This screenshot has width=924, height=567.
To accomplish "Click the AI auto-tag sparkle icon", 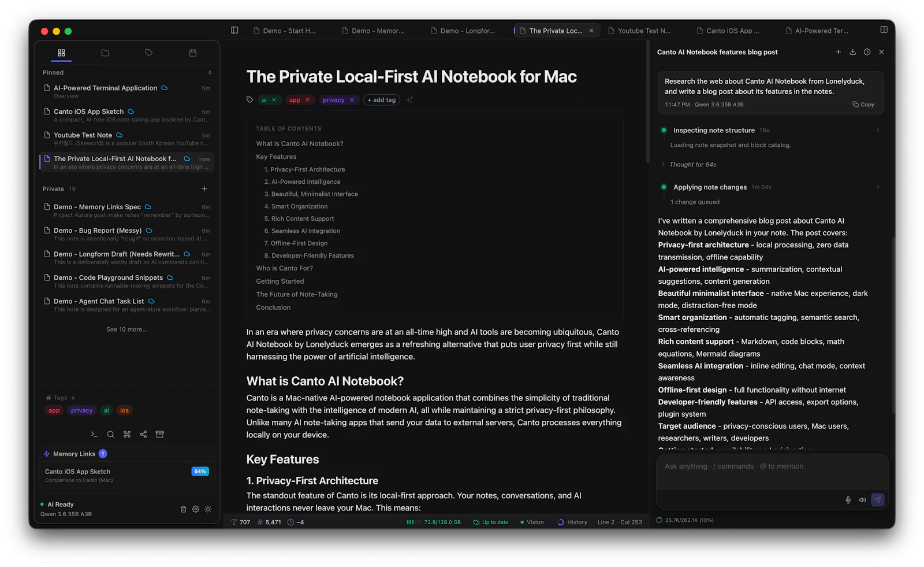I will click(409, 100).
